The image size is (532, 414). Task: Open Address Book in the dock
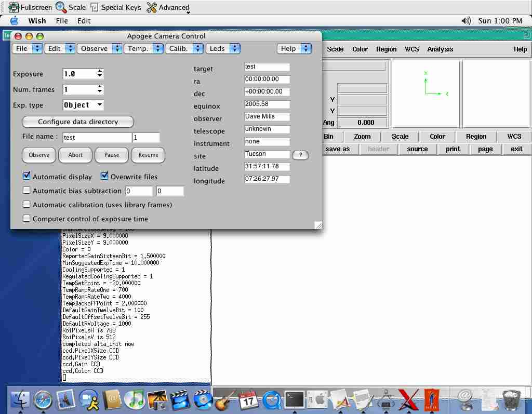[112, 399]
